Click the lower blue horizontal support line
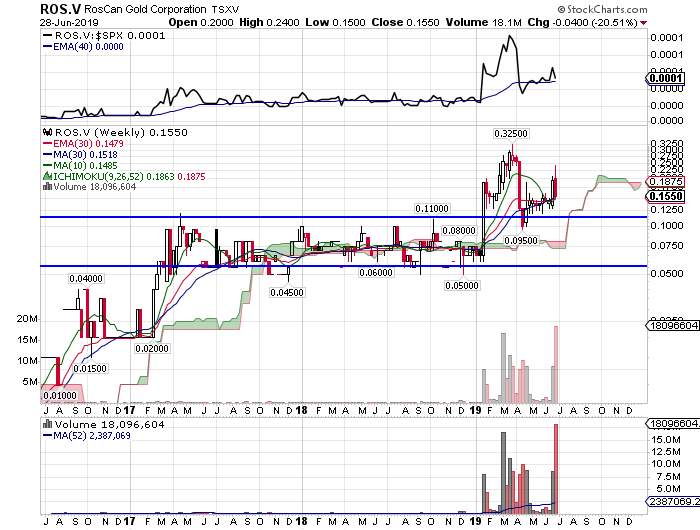 click(344, 266)
